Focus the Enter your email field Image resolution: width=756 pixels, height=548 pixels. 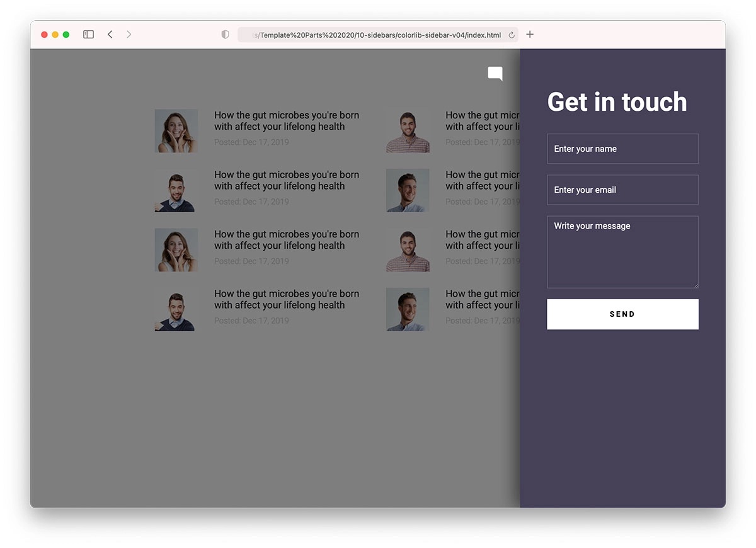tap(622, 190)
